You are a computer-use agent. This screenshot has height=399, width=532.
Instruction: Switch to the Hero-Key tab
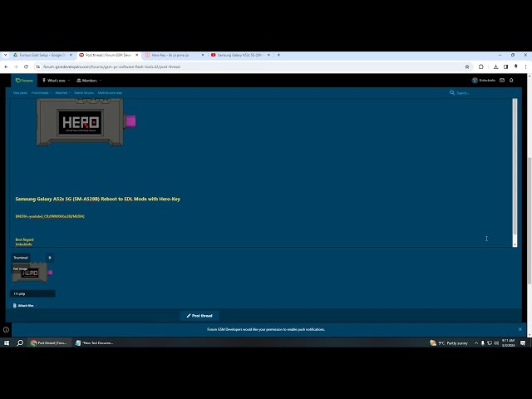(171, 55)
